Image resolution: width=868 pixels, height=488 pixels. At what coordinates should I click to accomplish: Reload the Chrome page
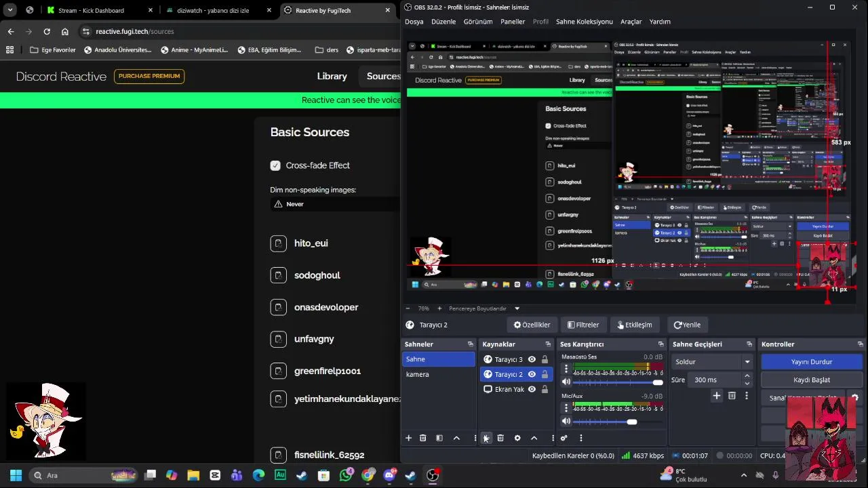pos(47,31)
